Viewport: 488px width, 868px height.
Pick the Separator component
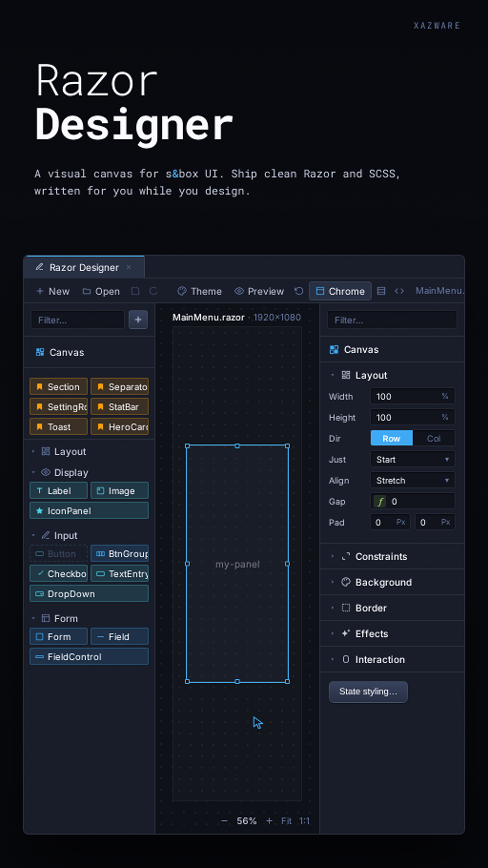pos(119,387)
